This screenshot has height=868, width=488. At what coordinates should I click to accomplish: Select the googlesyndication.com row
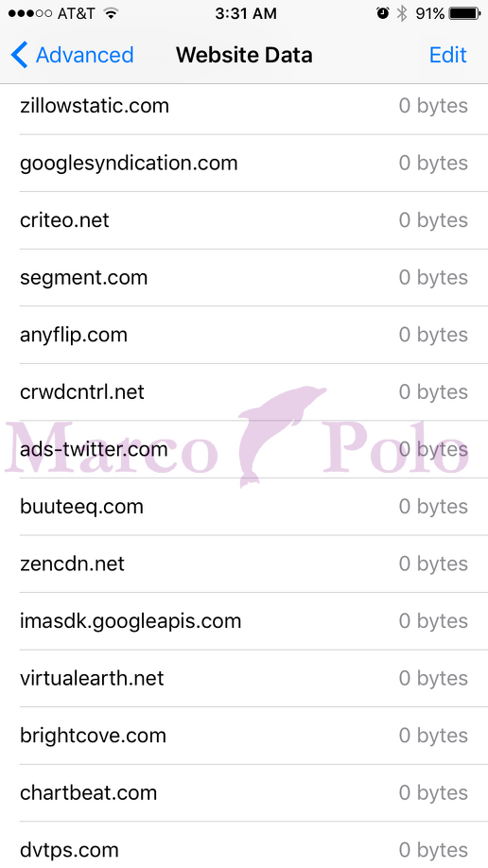click(244, 164)
